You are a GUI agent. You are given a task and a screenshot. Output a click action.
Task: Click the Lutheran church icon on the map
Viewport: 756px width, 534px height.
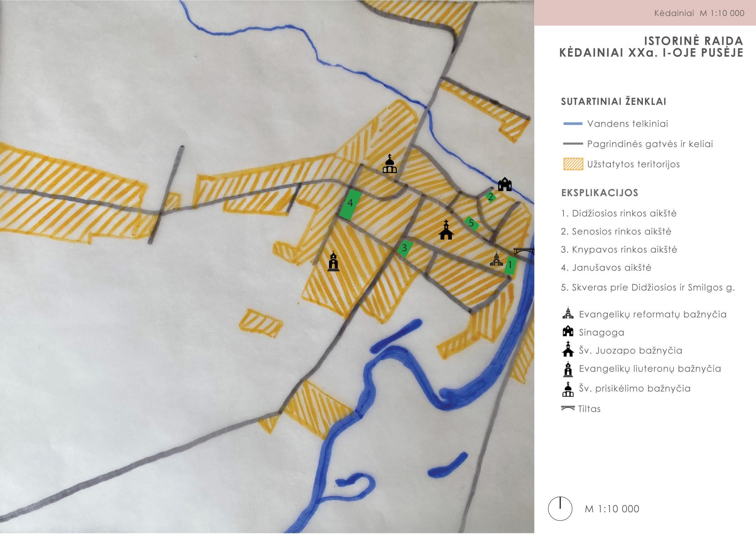pos(333,261)
